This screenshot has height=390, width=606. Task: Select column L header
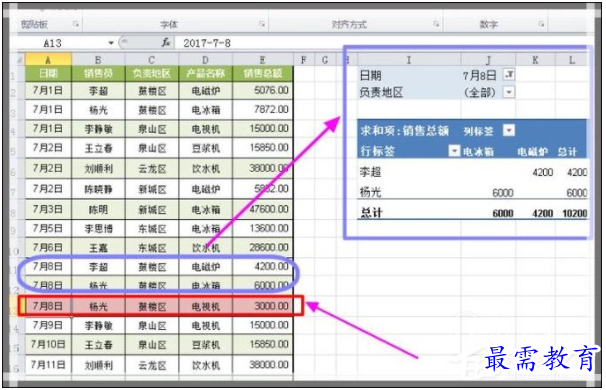(572, 60)
